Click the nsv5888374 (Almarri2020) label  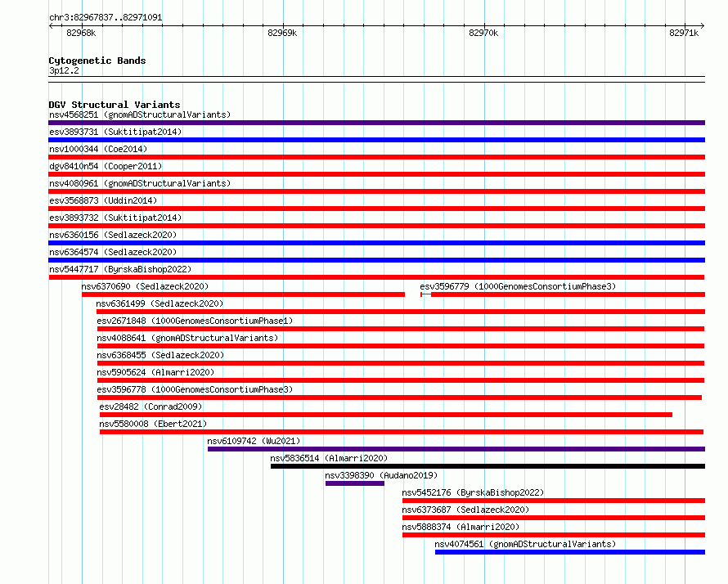point(461,527)
